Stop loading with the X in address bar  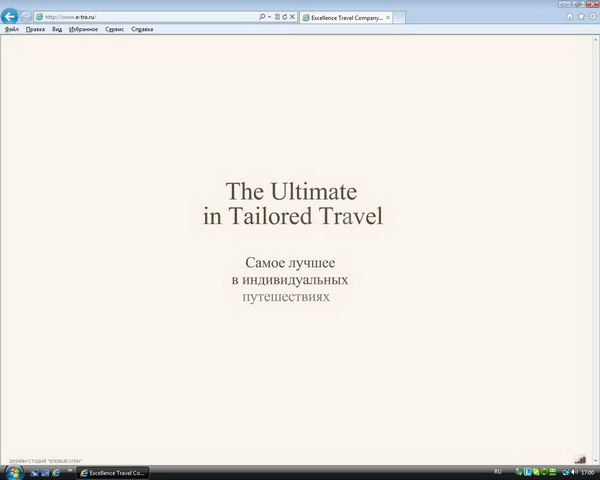point(292,17)
